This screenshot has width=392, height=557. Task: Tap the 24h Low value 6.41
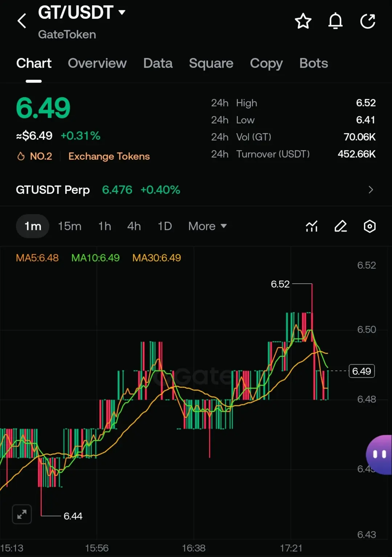pos(366,120)
